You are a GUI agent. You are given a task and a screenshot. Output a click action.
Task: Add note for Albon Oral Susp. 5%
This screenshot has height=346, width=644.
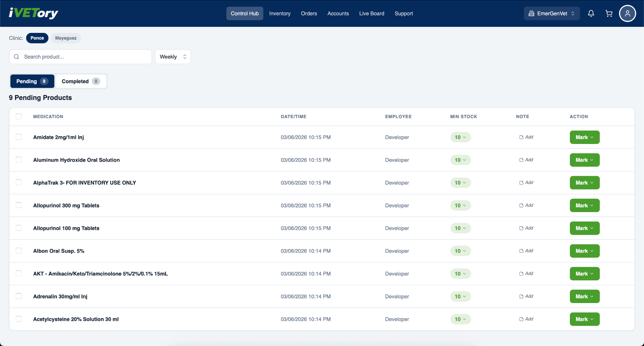point(526,251)
